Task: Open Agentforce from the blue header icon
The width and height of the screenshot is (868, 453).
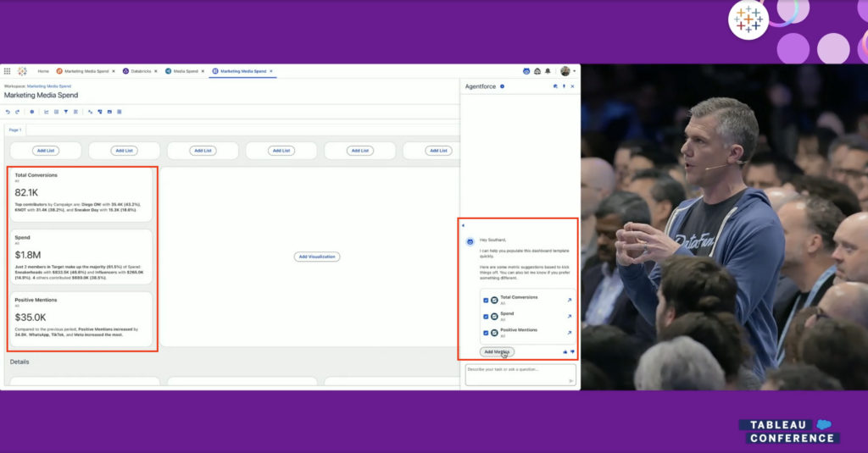Action: pos(526,71)
